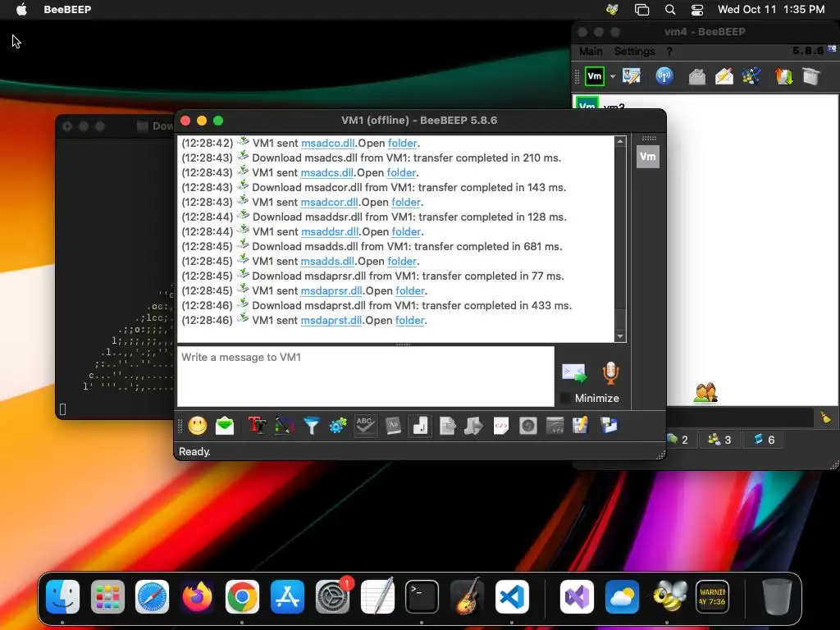Open the emoticon smiley picker

(197, 426)
